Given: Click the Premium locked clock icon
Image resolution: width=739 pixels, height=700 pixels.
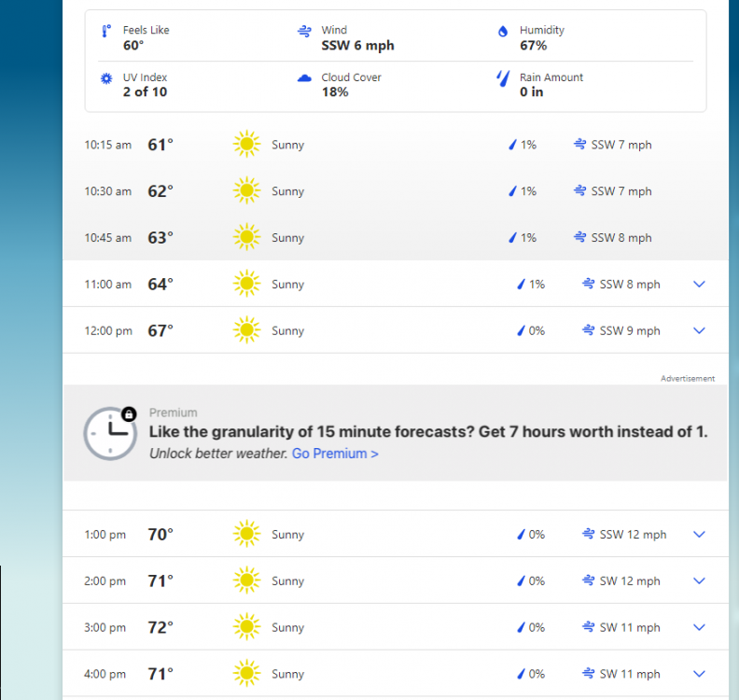Looking at the screenshot, I should (109, 432).
